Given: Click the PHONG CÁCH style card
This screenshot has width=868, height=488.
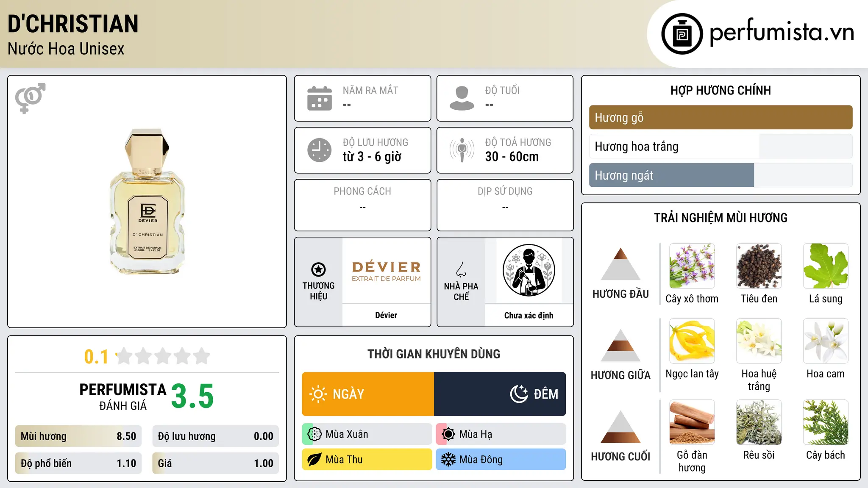Looking at the screenshot, I should 362,205.
